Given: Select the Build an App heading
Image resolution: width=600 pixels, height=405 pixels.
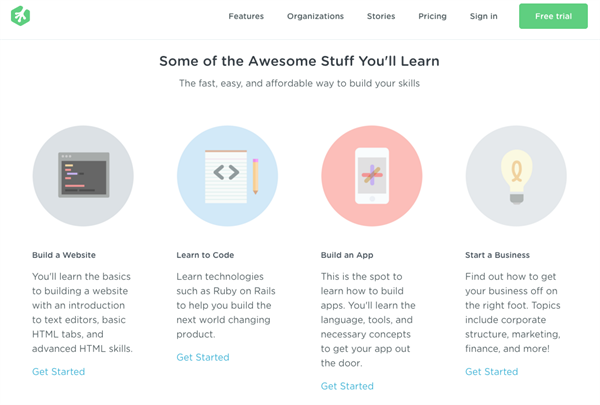Looking at the screenshot, I should coord(347,255).
